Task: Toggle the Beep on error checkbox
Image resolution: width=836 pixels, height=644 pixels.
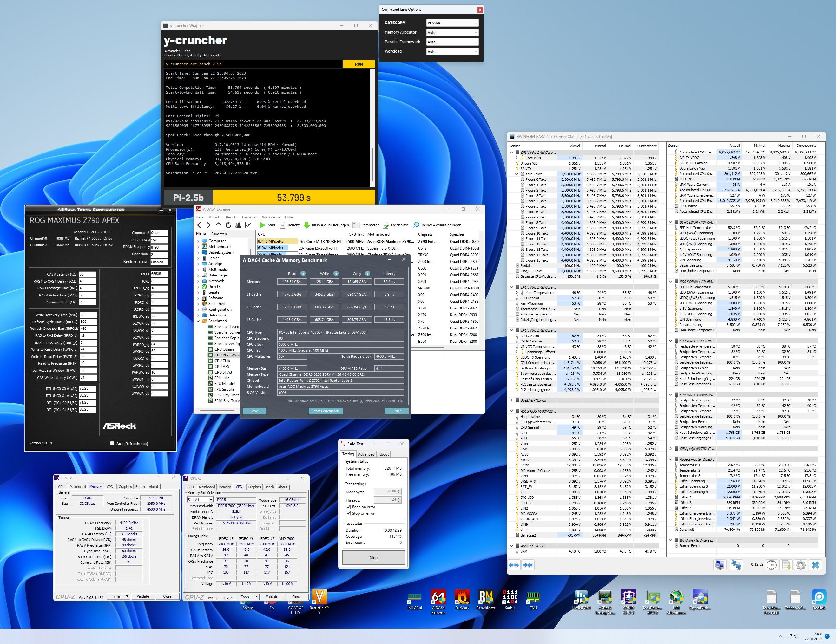Action: click(348, 507)
